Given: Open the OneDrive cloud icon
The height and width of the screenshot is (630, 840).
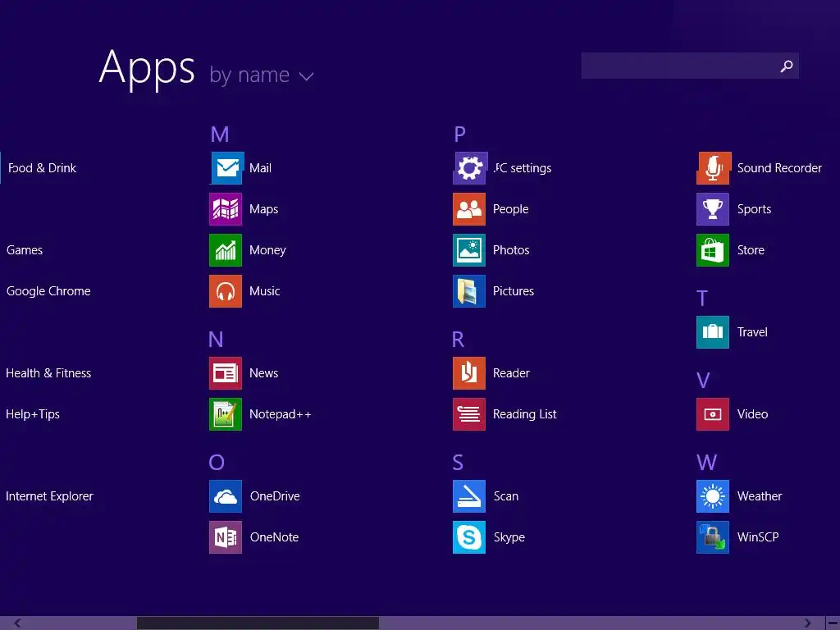Looking at the screenshot, I should pyautogui.click(x=226, y=496).
